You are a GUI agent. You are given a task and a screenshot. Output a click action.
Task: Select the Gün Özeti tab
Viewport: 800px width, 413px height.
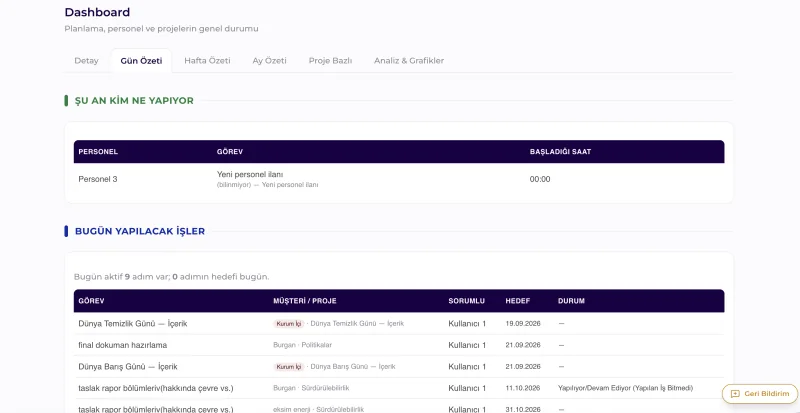tap(141, 61)
